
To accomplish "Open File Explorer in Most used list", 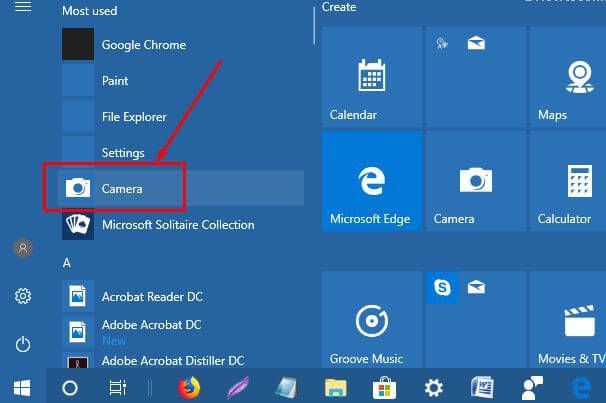I will tap(182, 116).
